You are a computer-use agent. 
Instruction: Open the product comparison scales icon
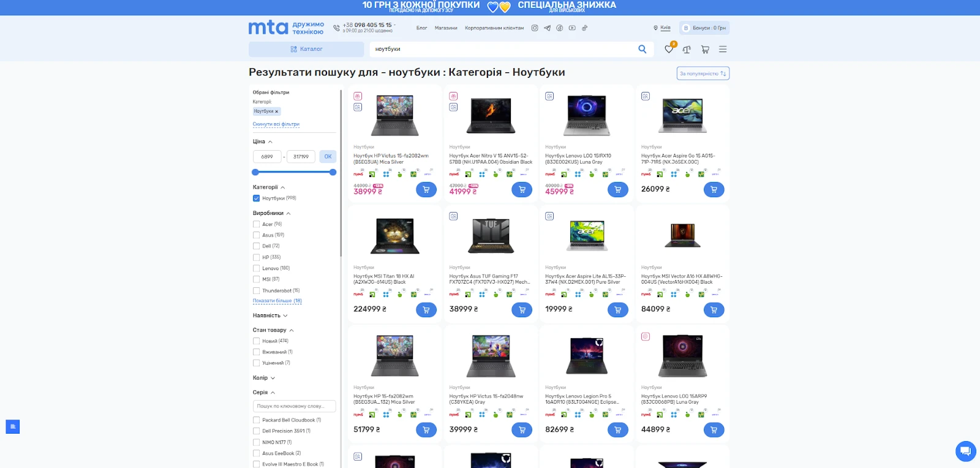[687, 50]
